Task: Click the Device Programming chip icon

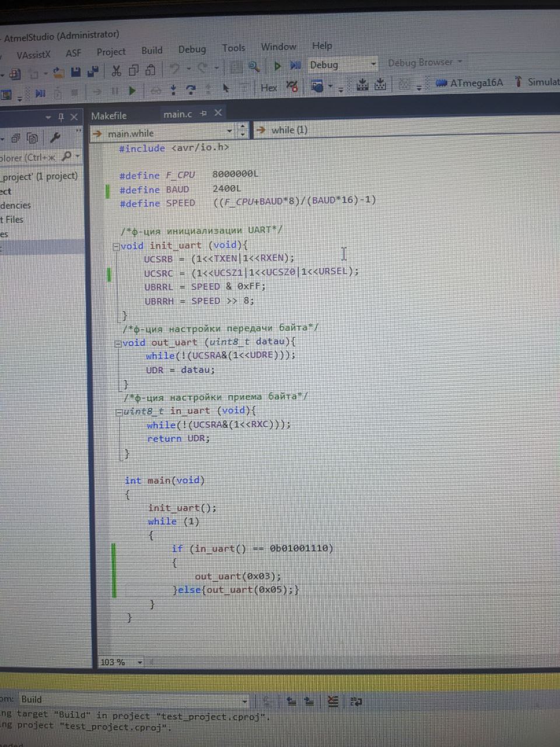Action: pyautogui.click(x=362, y=85)
